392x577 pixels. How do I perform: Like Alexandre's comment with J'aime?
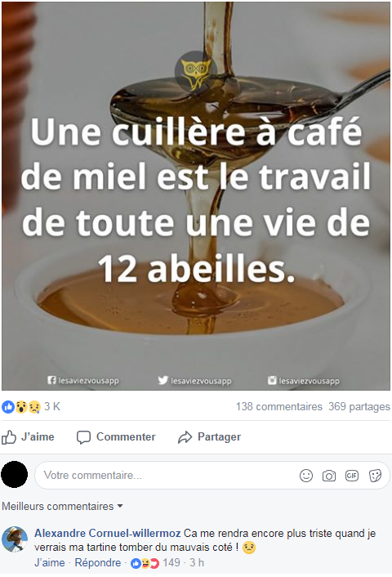click(50, 563)
